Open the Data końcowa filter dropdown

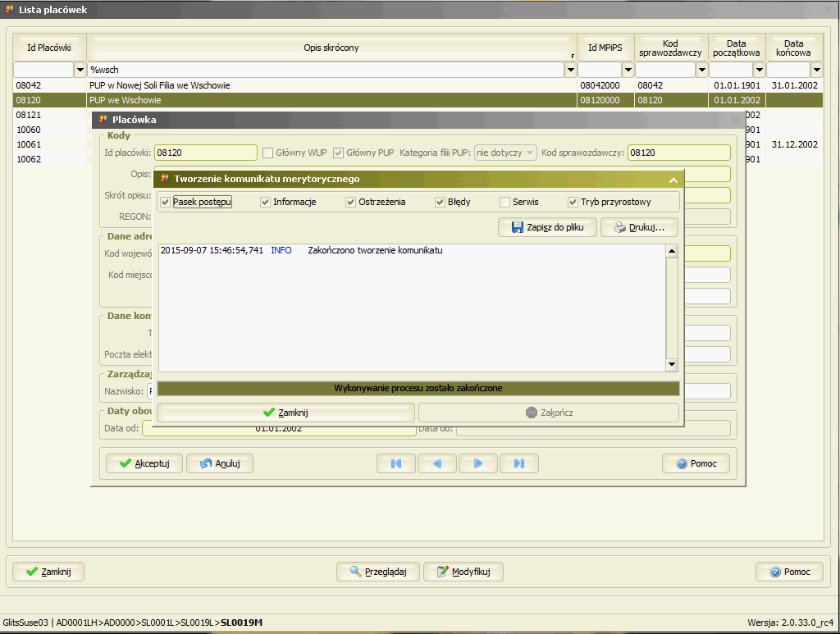tap(816, 70)
